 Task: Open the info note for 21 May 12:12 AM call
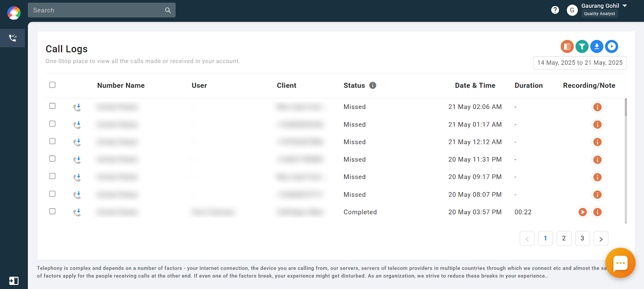click(x=597, y=142)
